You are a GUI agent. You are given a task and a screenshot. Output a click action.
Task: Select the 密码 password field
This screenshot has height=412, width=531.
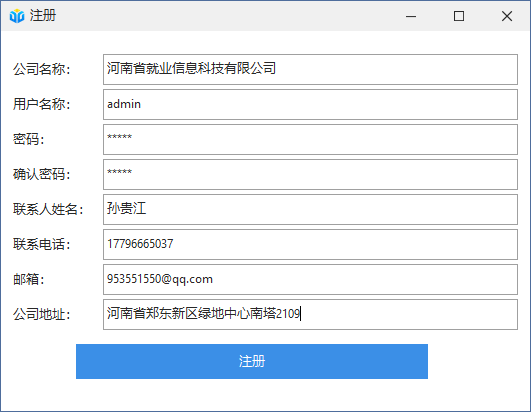[x=310, y=139]
